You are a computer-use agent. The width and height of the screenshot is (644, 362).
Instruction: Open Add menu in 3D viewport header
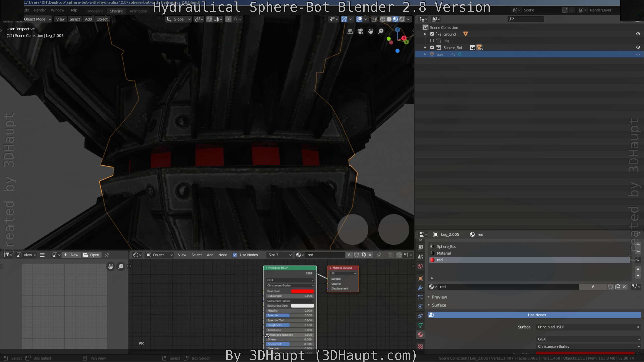click(88, 19)
